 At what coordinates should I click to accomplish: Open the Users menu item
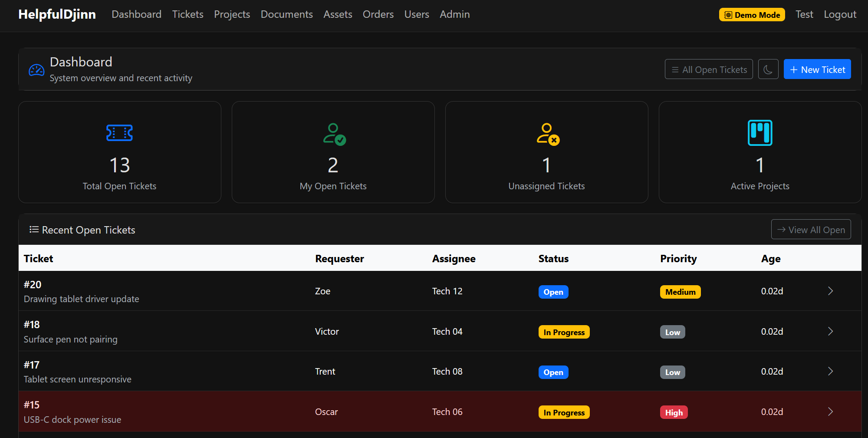coord(417,14)
